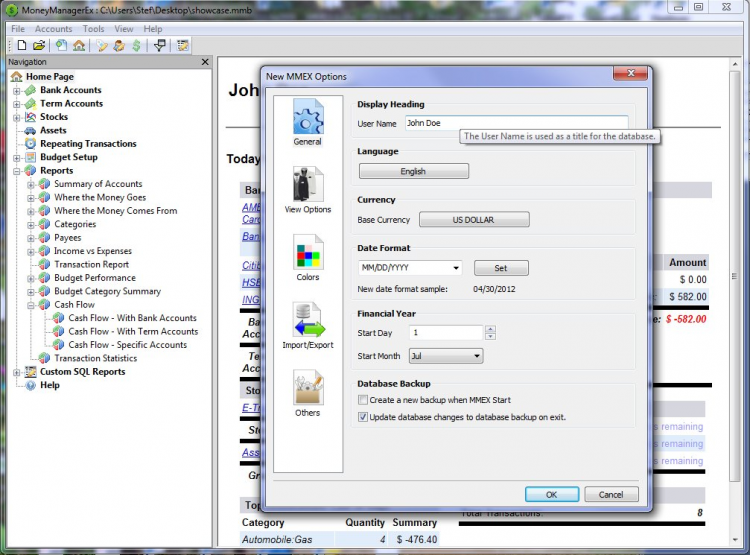This screenshot has height=555, width=750.
Task: Open Assets in the navigation tree
Action: [53, 130]
